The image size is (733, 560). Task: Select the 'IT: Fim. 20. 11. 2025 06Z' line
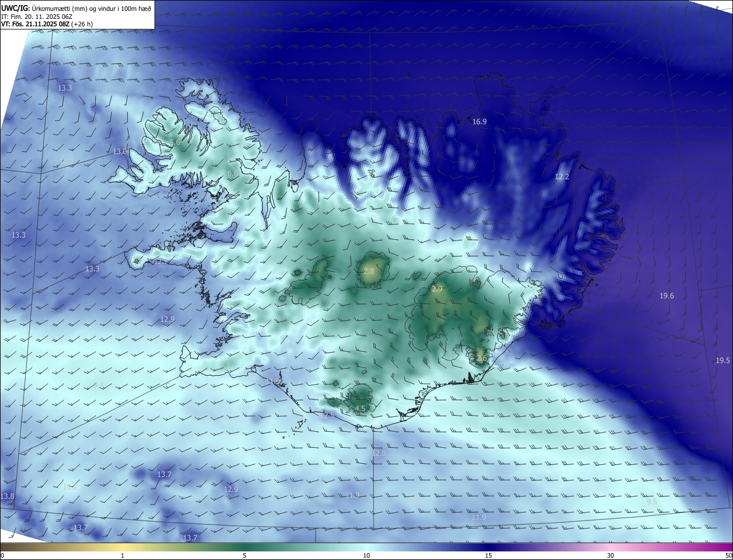tap(37, 16)
